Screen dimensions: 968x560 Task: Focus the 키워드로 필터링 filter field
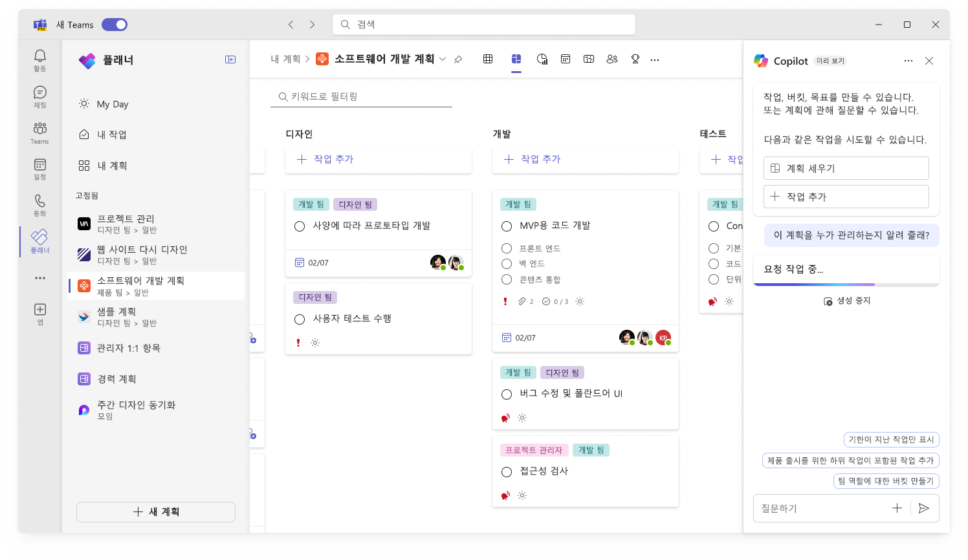(361, 96)
